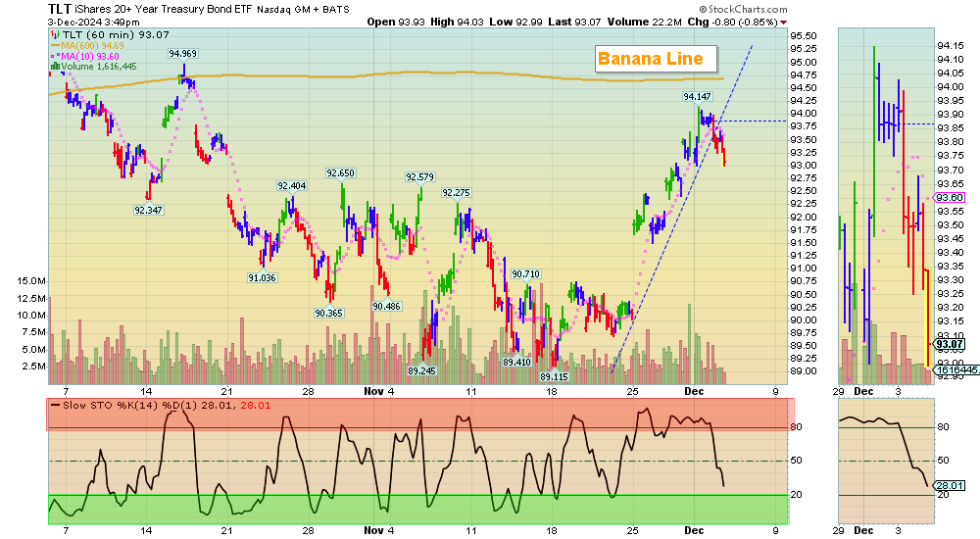Viewport: 980px width, 539px height.
Task: Click the 93.60 MA tag in zoom panel
Action: (949, 198)
